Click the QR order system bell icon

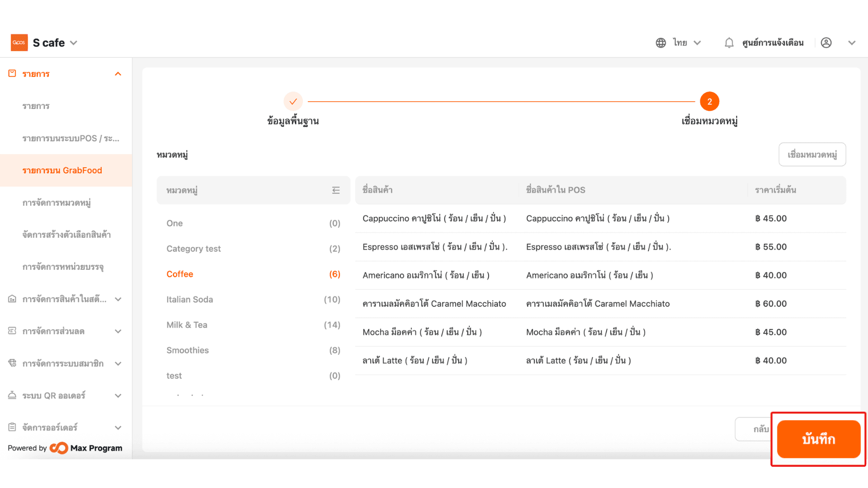click(12, 395)
